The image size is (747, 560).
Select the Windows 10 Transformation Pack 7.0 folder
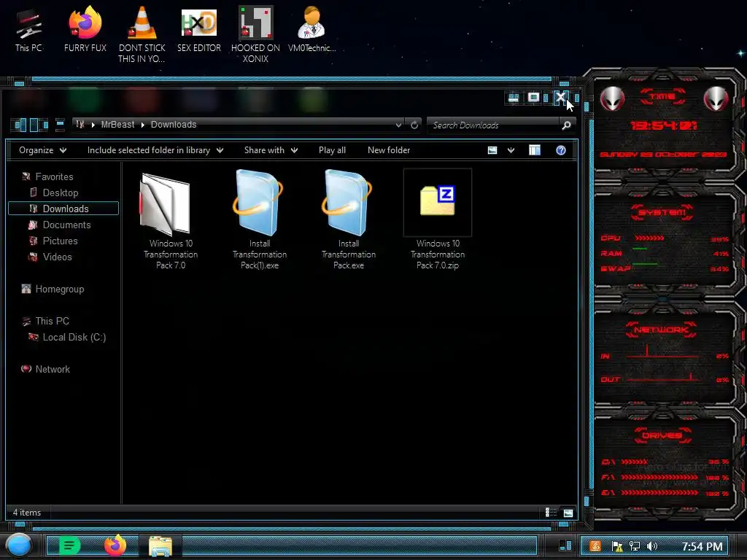[171, 220]
